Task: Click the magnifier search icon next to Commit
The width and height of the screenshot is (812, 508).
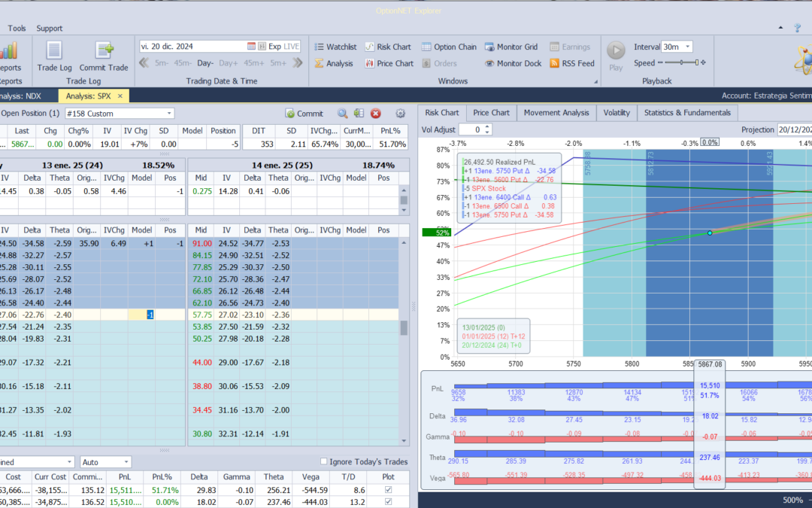Action: (342, 114)
